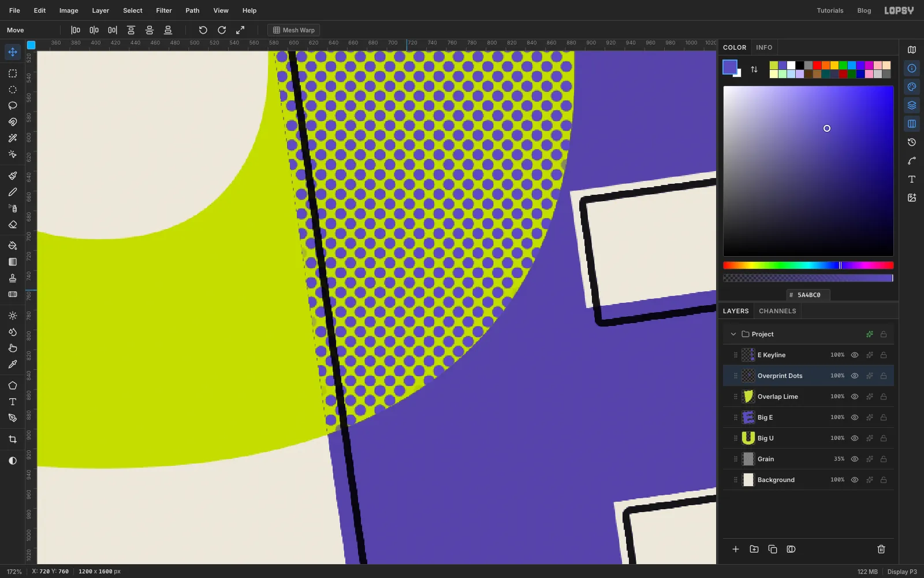Viewport: 924px width, 578px height.
Task: Select the Clone Stamp tool
Action: [x=13, y=278]
